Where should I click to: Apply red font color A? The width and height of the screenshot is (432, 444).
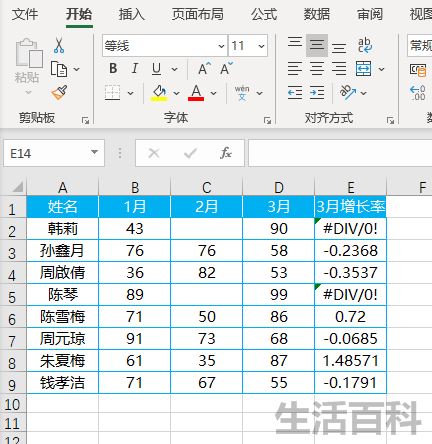196,93
